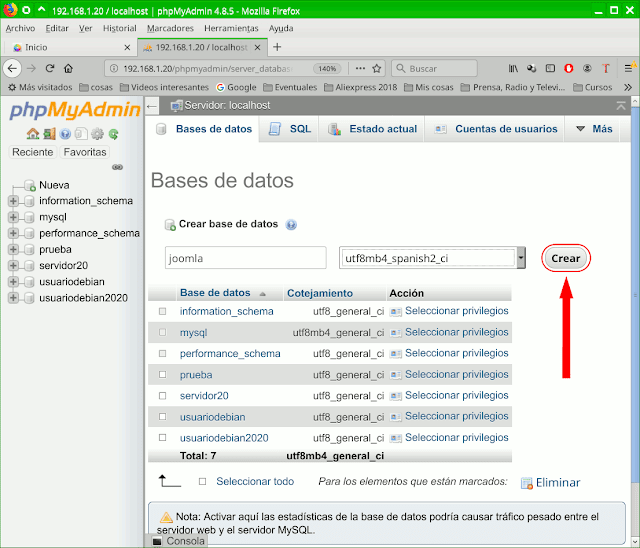
Task: Click the Favoritas button in sidebar
Action: (x=85, y=152)
